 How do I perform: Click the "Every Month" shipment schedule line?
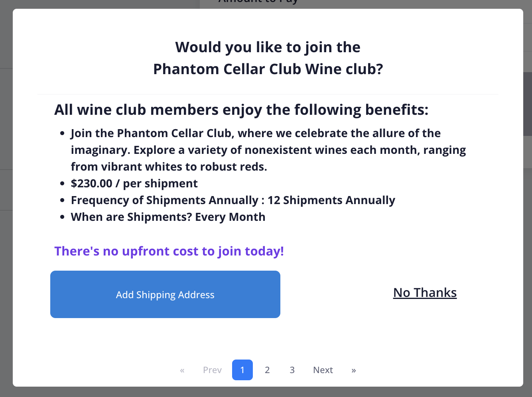pos(168,217)
